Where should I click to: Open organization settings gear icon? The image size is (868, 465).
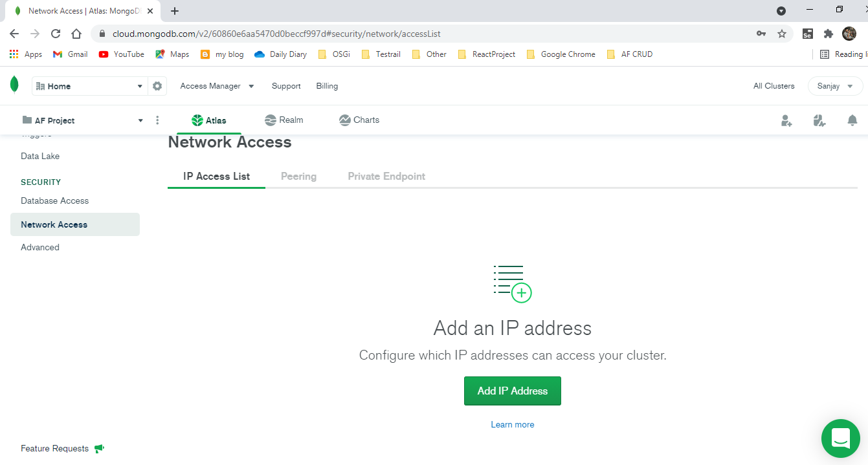click(157, 86)
